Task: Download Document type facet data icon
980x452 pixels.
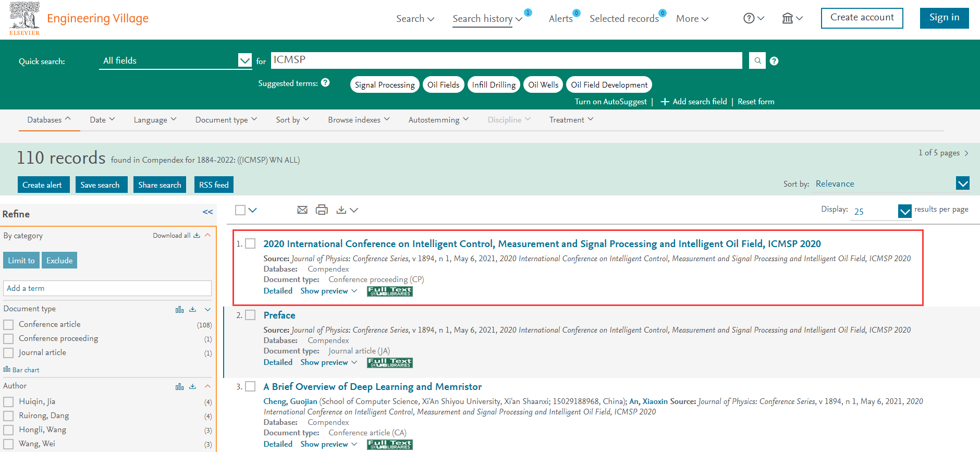Action: coord(193,309)
